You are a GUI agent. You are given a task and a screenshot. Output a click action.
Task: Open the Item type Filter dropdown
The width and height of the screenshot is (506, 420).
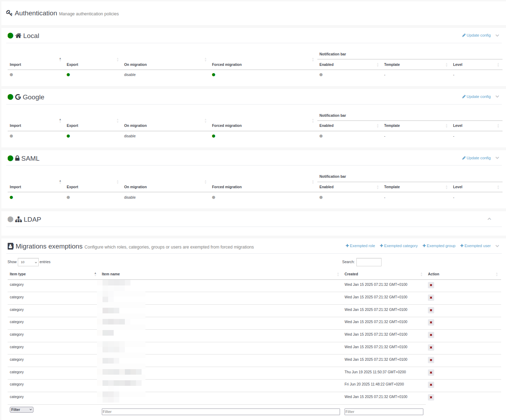(22, 410)
